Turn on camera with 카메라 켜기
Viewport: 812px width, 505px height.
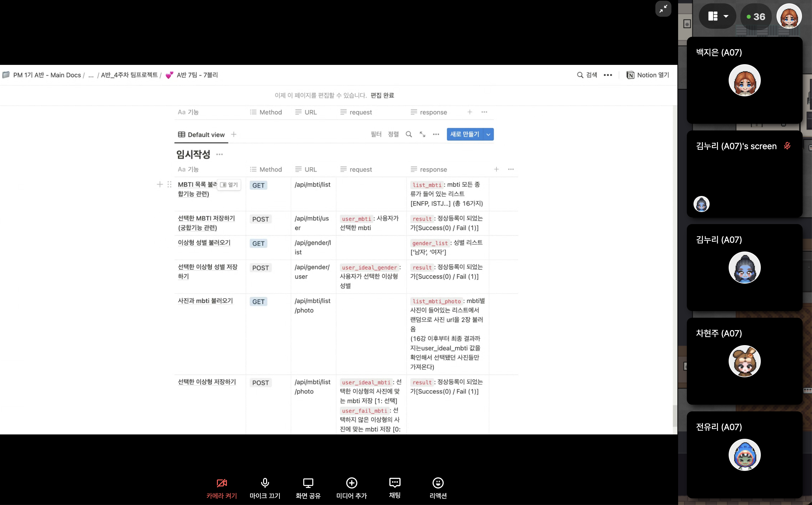[x=222, y=488]
